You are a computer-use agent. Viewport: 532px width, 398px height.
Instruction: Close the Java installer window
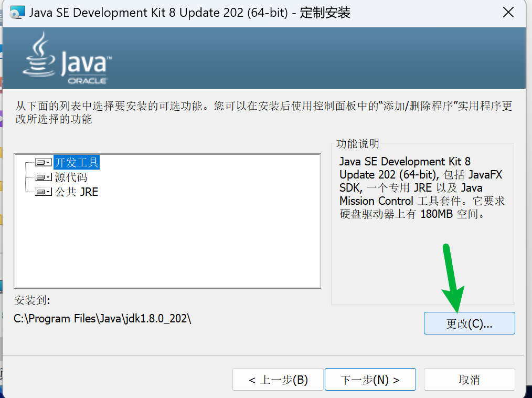point(508,13)
